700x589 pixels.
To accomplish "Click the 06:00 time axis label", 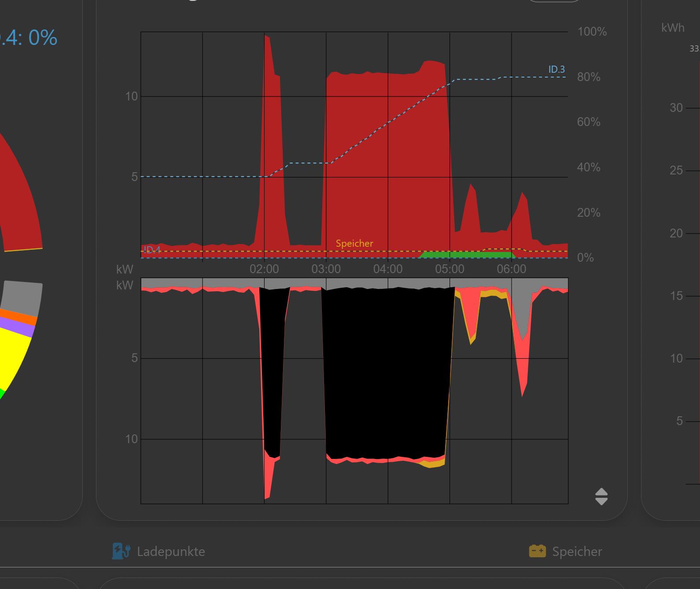I will tap(512, 269).
